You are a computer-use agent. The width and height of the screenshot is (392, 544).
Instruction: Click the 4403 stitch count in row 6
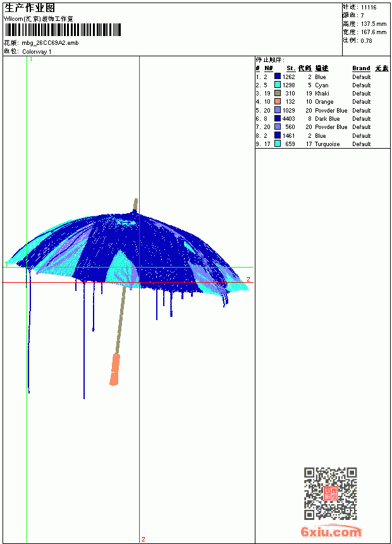point(288,119)
